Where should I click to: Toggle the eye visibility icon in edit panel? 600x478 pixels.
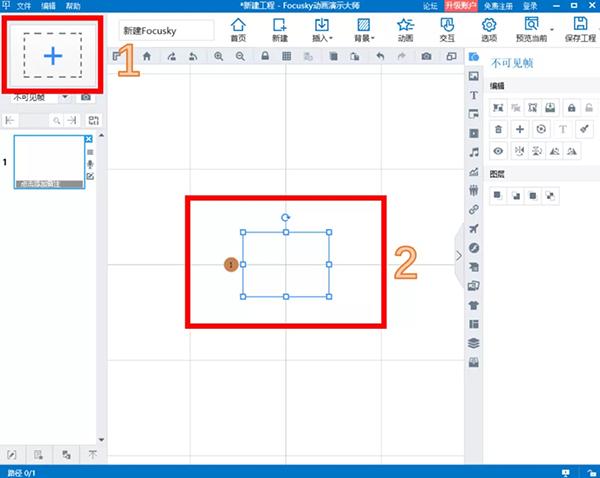tap(498, 151)
